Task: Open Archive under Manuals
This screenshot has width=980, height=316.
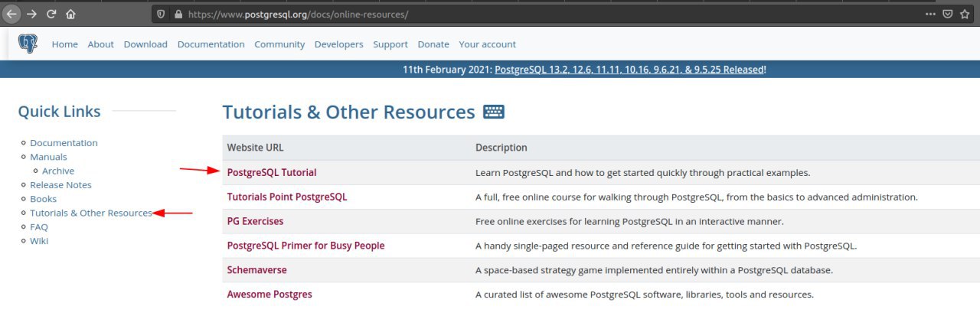Action: click(x=58, y=171)
